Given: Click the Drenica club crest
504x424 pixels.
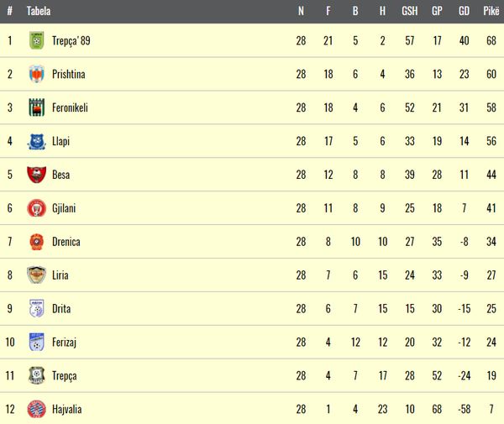Looking at the screenshot, I should [37, 242].
